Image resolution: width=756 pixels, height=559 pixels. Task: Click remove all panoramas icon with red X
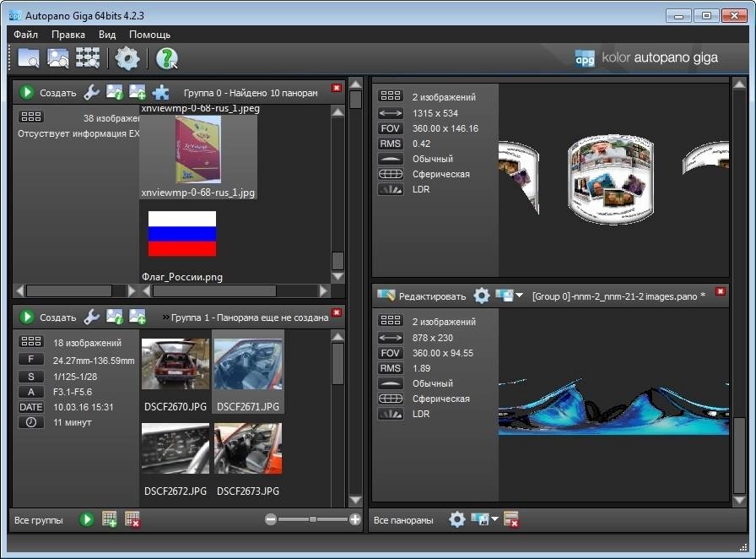[510, 519]
